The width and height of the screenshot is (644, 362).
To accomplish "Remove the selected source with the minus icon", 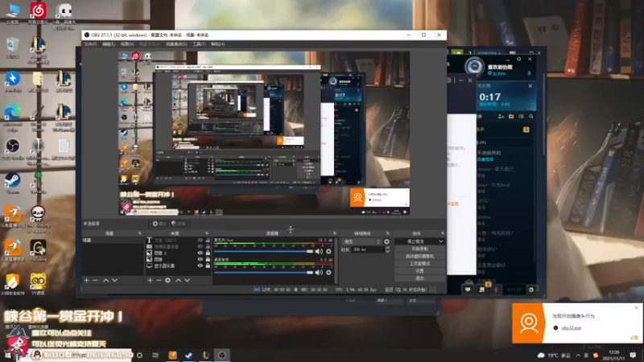I will (159, 280).
